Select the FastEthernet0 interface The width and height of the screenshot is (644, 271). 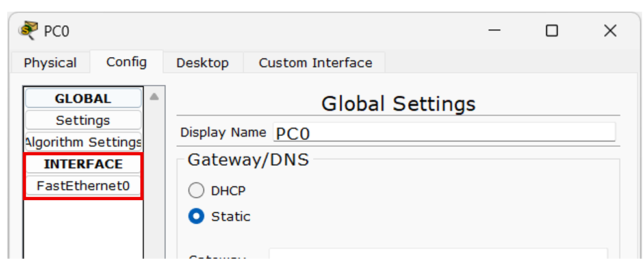coord(83,186)
